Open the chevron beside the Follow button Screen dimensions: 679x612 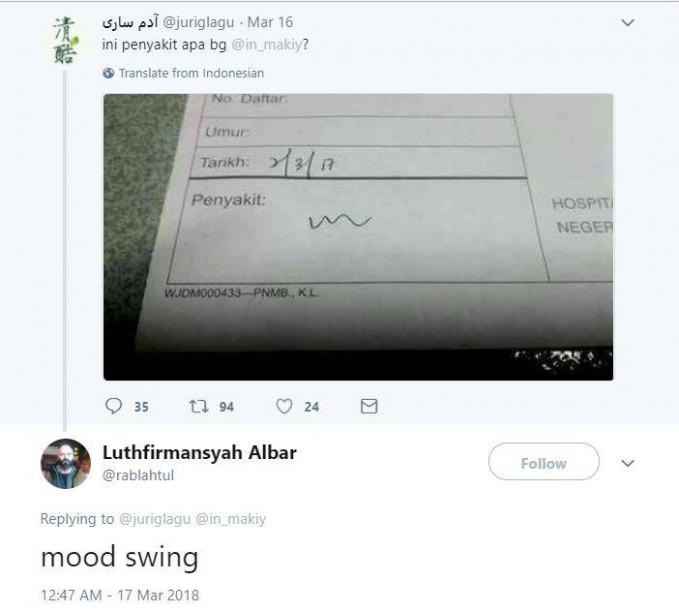[628, 463]
